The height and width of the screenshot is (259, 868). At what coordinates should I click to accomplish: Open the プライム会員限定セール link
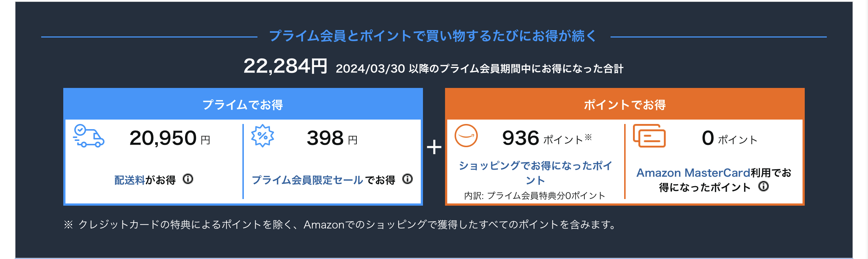307,180
